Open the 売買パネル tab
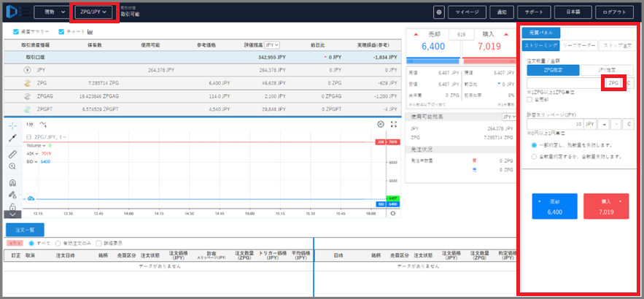This screenshot has height=299, width=644. click(541, 33)
